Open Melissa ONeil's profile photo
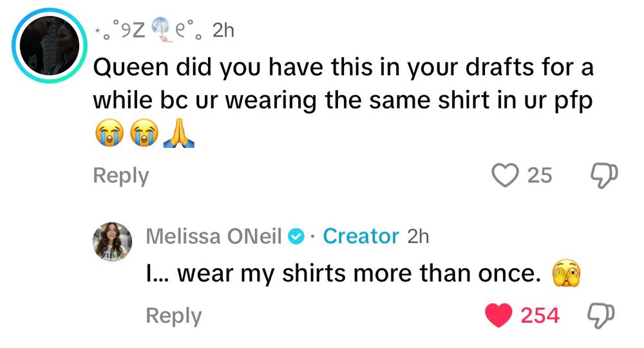This screenshot has height=348, width=644. (112, 242)
